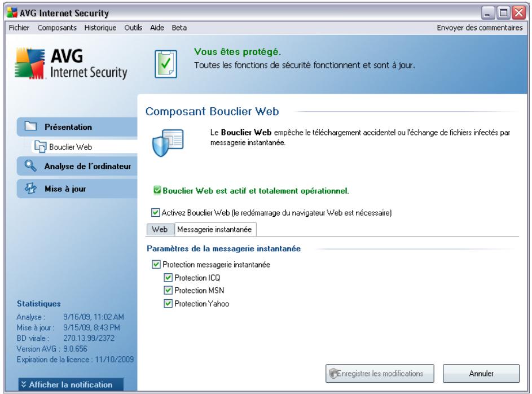Click the folder icon beside Présentation
532x394 pixels.
point(30,126)
